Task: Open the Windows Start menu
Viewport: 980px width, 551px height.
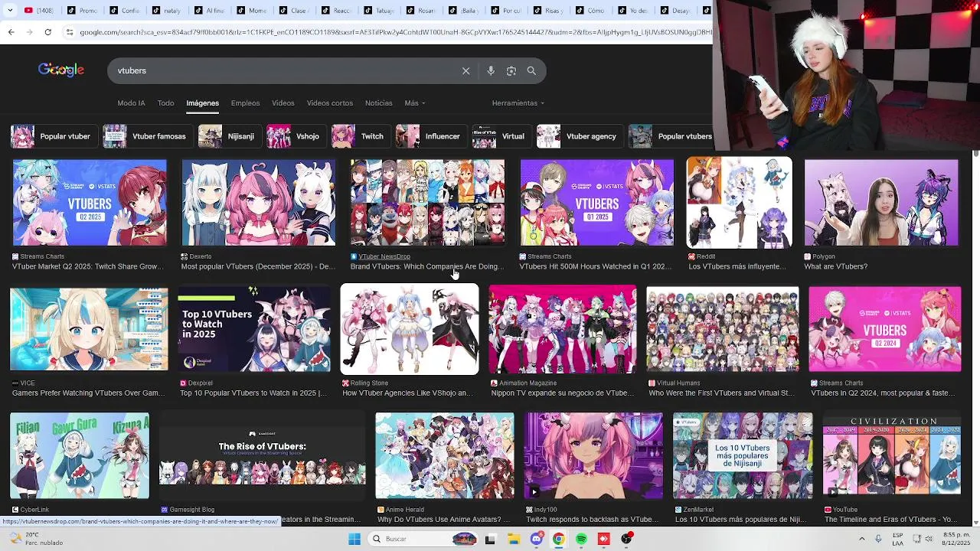Action: pyautogui.click(x=354, y=539)
